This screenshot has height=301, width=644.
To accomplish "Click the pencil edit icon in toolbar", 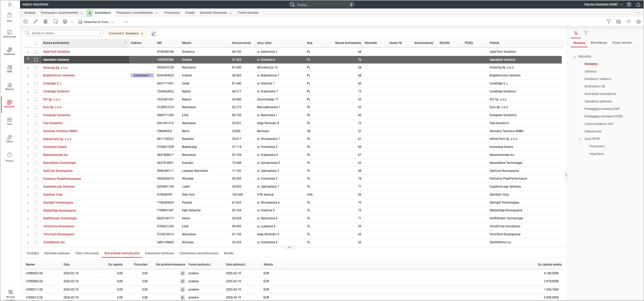I will pyautogui.click(x=36, y=22).
